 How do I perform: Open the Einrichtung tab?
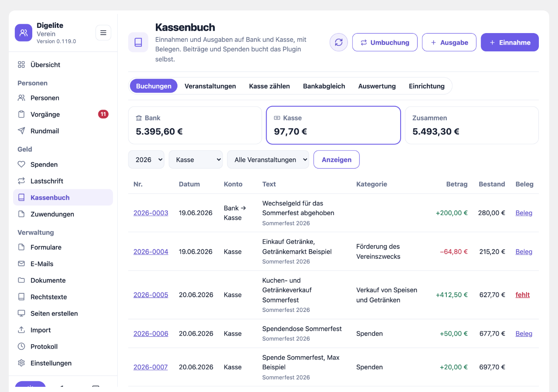[426, 86]
